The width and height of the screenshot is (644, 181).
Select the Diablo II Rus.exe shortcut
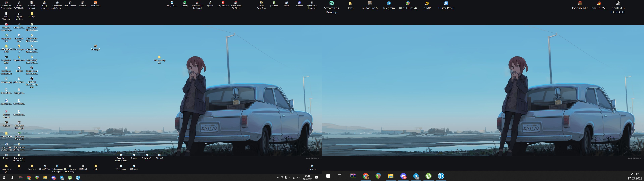pos(32,83)
